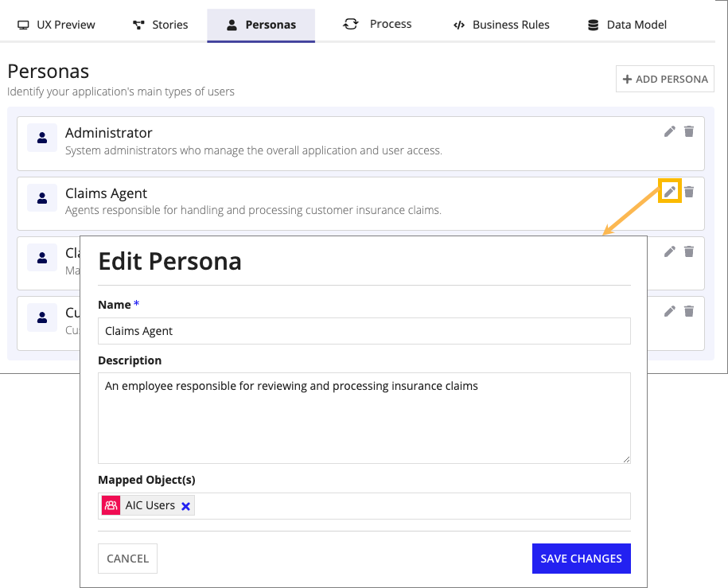The image size is (728, 588).
Task: Cancel the Edit Persona dialog
Action: [127, 559]
